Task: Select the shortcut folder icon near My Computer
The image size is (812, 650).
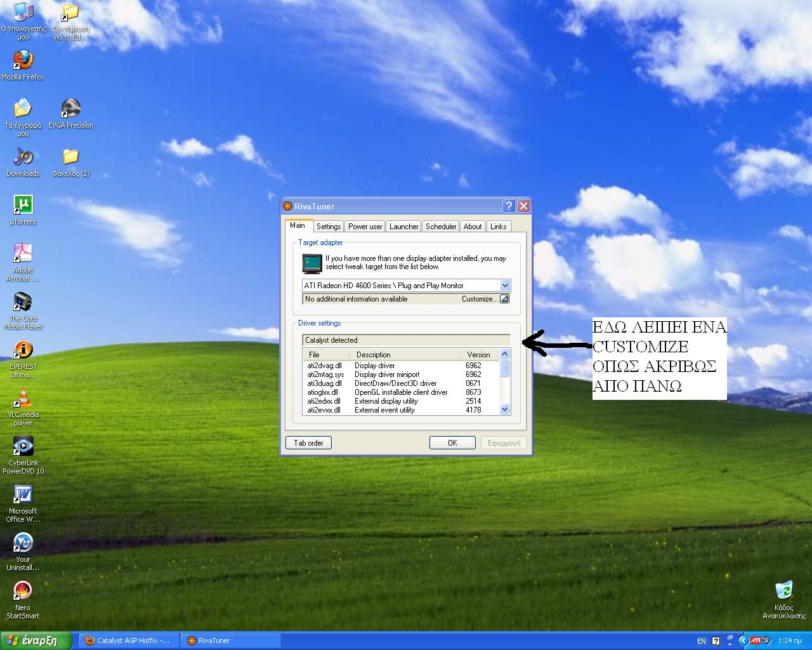Action: coord(70,22)
